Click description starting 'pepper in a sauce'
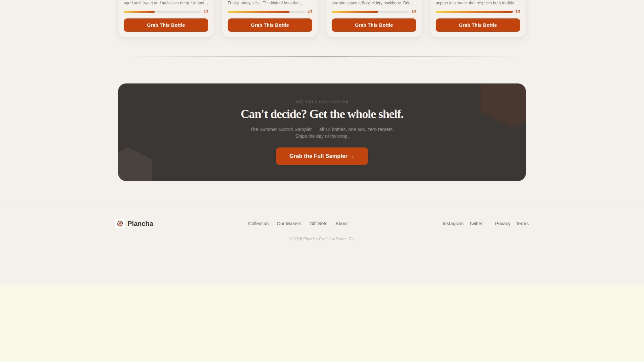The height and width of the screenshot is (362, 644). coord(477,3)
